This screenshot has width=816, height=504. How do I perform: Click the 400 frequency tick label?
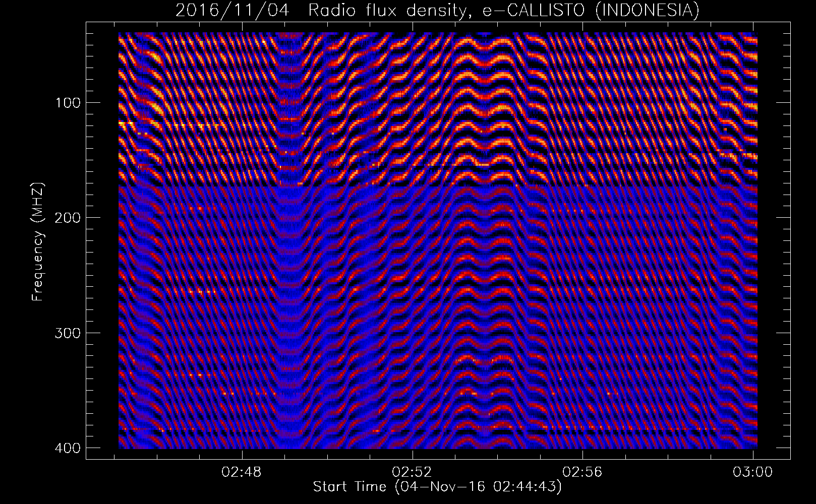click(x=67, y=448)
